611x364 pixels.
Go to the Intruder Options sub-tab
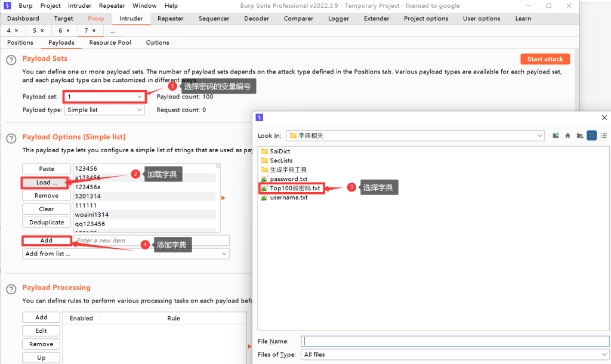tap(158, 42)
